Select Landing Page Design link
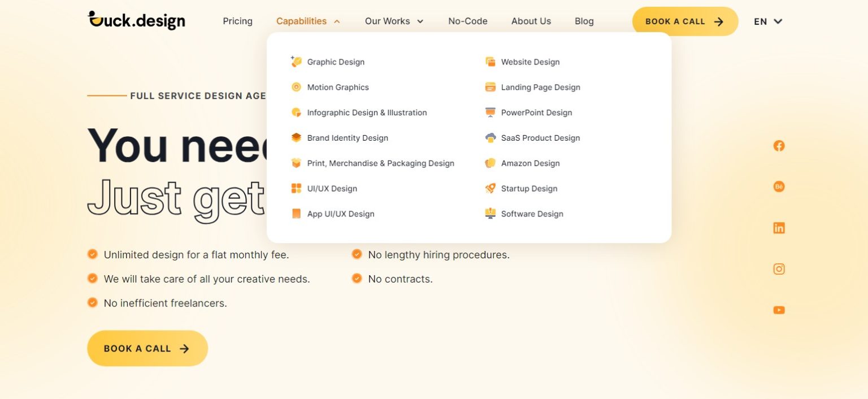868x399 pixels. pyautogui.click(x=540, y=87)
